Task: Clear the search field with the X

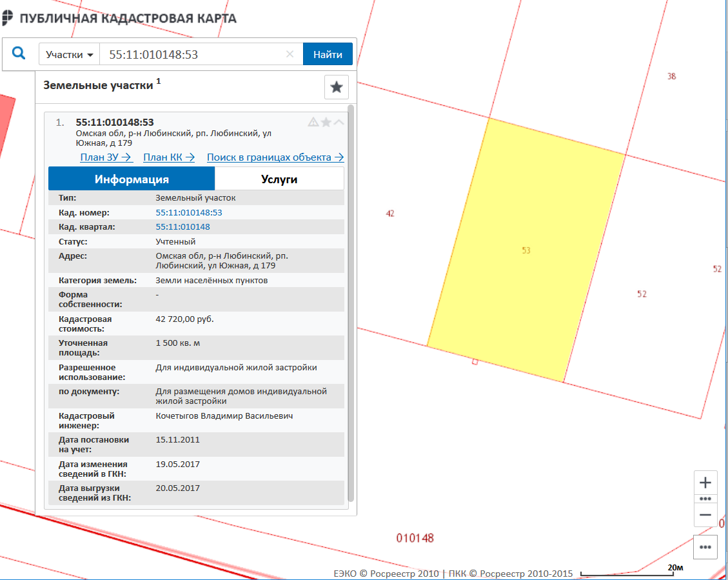Action: point(290,55)
